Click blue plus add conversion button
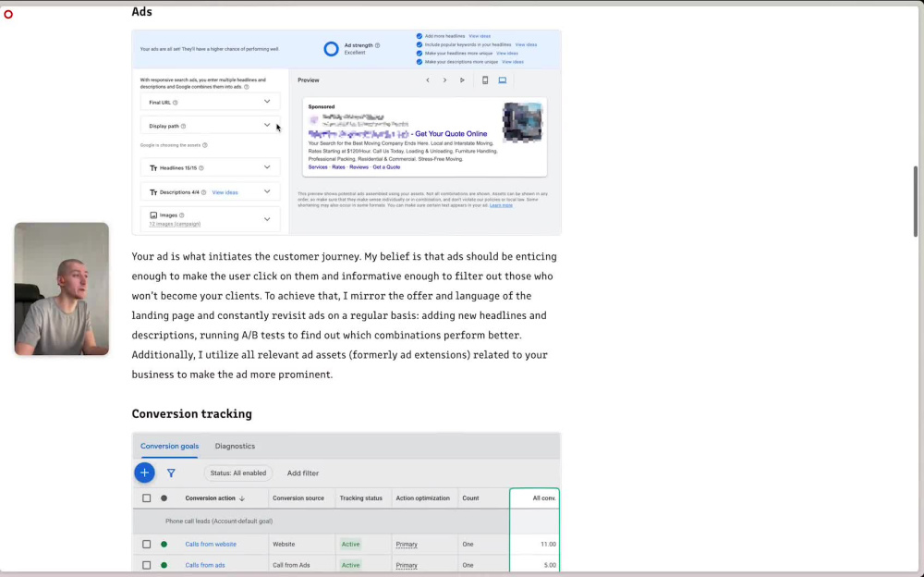This screenshot has width=924, height=577. pos(144,473)
